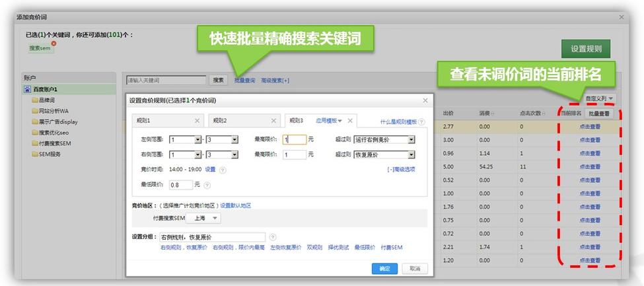The height and width of the screenshot is (286, 644).
Task: Choose the 左侧恢复原价 group link
Action: 286,248
